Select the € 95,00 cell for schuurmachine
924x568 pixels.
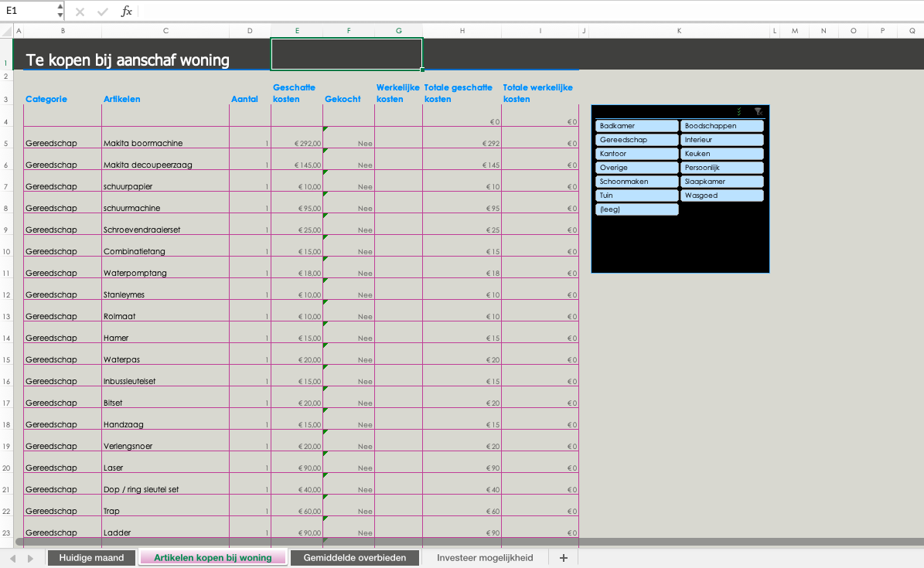tap(297, 202)
